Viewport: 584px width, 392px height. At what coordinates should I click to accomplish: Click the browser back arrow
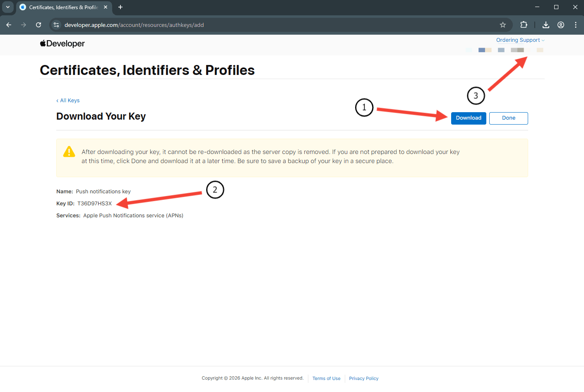point(9,25)
